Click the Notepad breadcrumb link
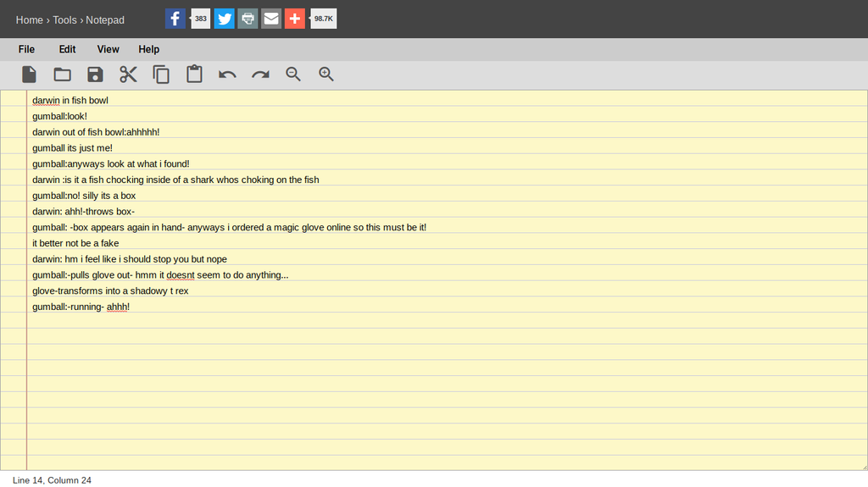 tap(105, 20)
